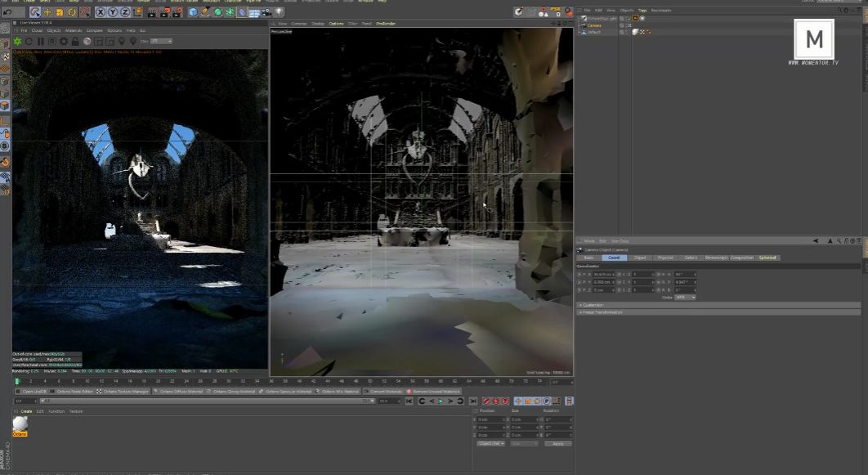This screenshot has height=475, width=868.
Task: Click Remove Unused Materials button
Action: pyautogui.click(x=436, y=392)
